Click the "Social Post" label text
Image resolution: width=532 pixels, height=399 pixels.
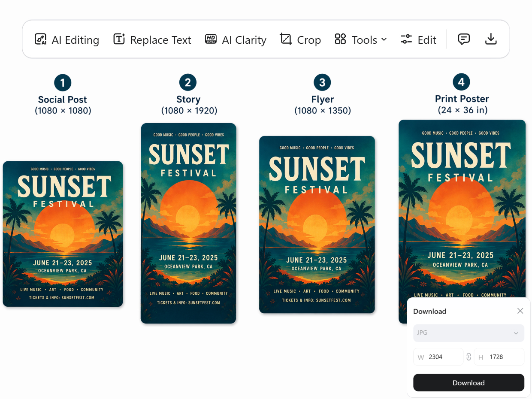click(x=63, y=100)
